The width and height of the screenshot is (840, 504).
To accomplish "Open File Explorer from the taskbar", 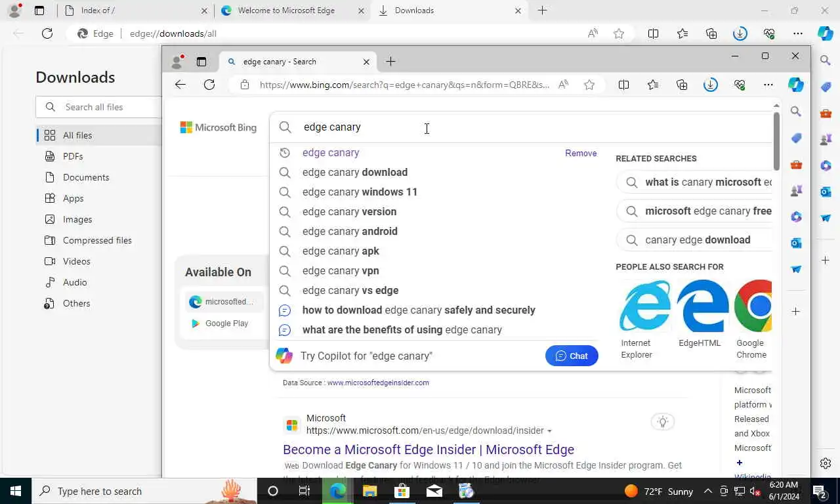I will coord(369,491).
